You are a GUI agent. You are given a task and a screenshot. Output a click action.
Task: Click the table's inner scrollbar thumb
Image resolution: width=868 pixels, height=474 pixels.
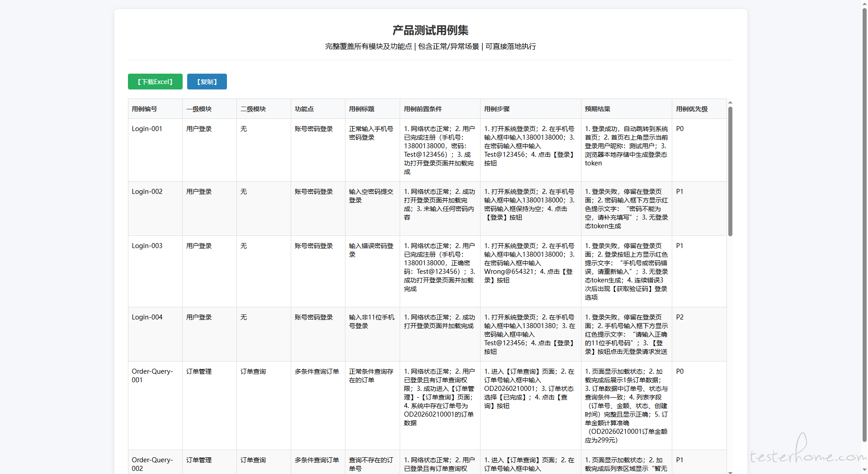pyautogui.click(x=730, y=172)
